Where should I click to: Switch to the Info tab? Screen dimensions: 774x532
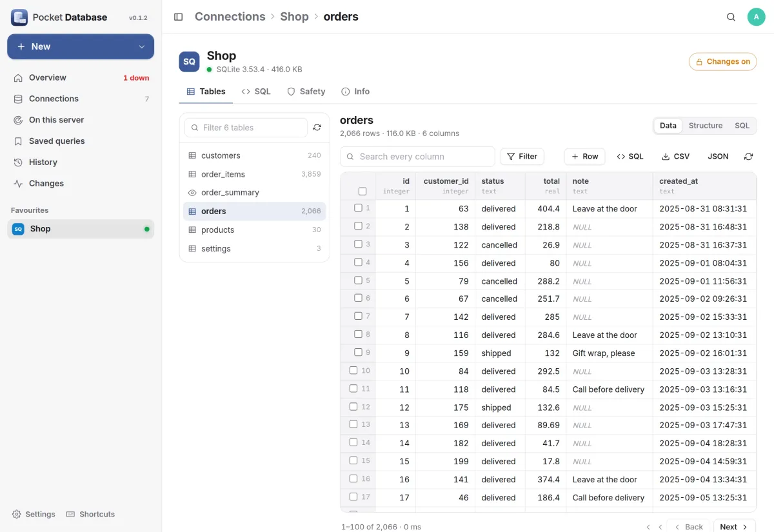click(x=355, y=92)
